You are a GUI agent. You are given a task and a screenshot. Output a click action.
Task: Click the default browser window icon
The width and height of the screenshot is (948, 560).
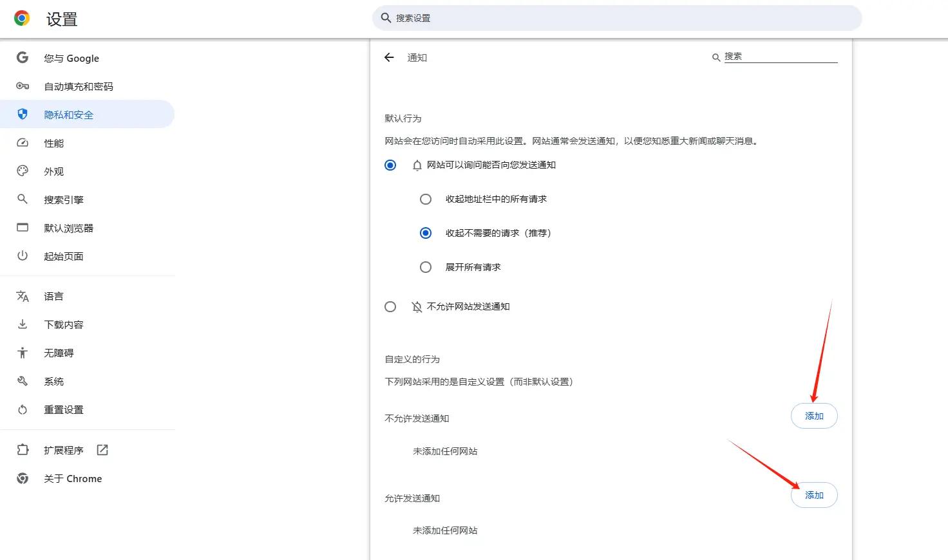23,228
